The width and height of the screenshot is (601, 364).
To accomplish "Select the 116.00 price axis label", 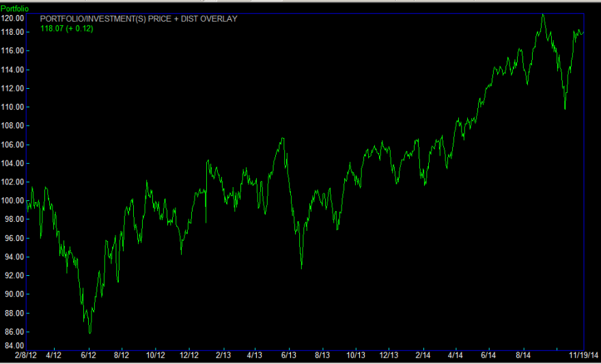I will [12, 51].
